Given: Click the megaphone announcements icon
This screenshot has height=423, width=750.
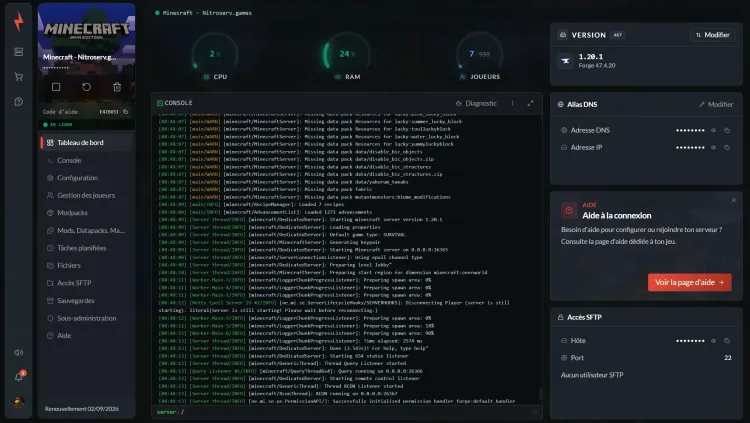Looking at the screenshot, I should pos(19,353).
